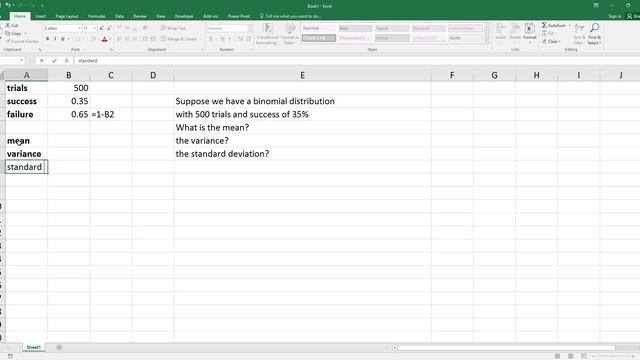640x360 pixels.
Task: Click the Accounting dollar format icon
Action: click(211, 39)
